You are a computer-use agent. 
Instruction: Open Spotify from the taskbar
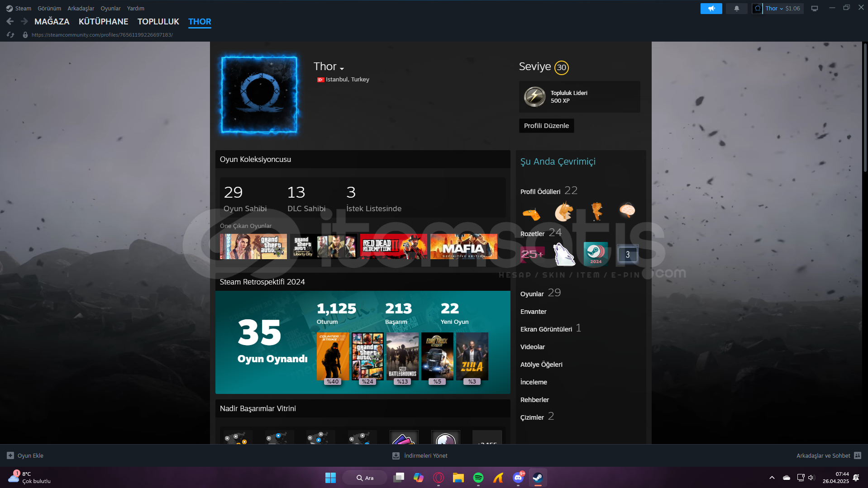[x=478, y=478]
